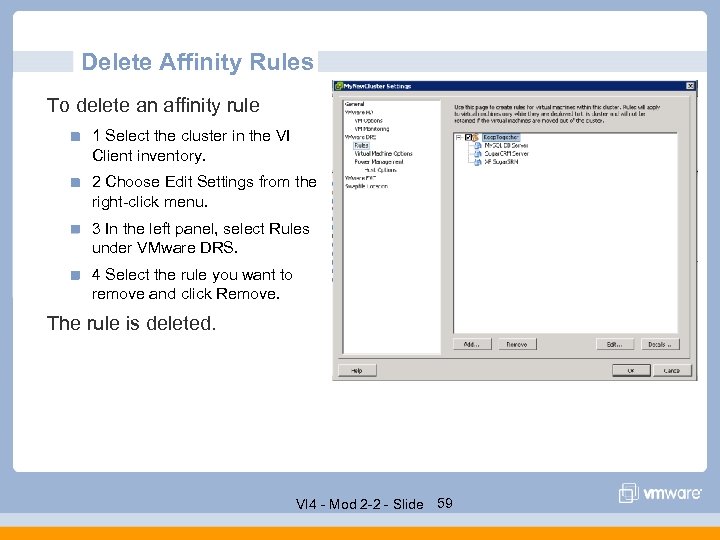Close the MyNewCluster Settings dialog

tap(690, 86)
